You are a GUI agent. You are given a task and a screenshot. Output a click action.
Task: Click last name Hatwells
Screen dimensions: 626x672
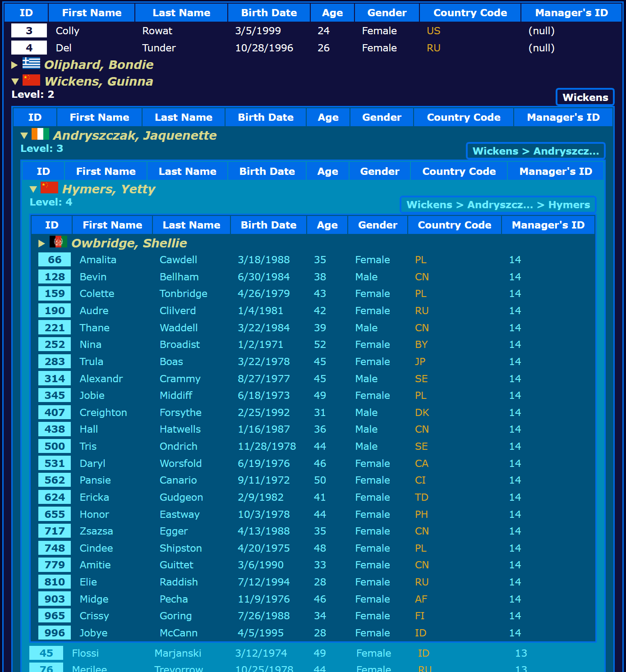tap(180, 429)
